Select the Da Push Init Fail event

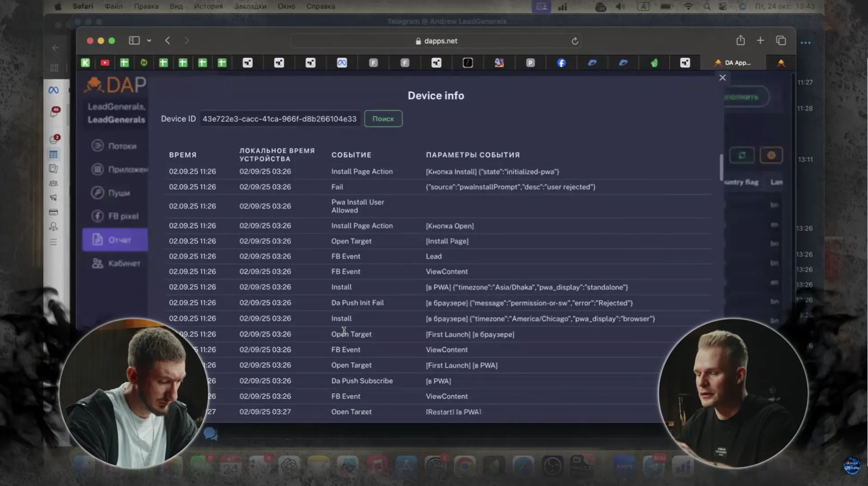pos(357,303)
